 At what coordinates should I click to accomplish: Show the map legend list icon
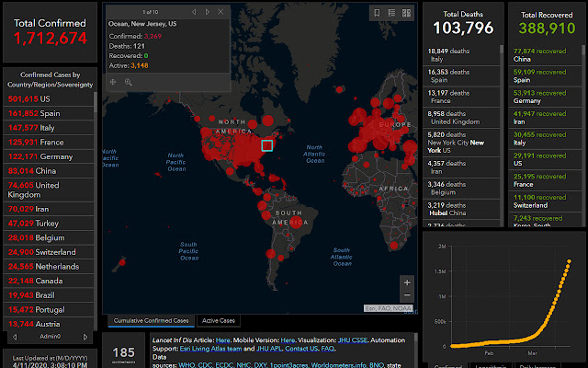click(392, 13)
